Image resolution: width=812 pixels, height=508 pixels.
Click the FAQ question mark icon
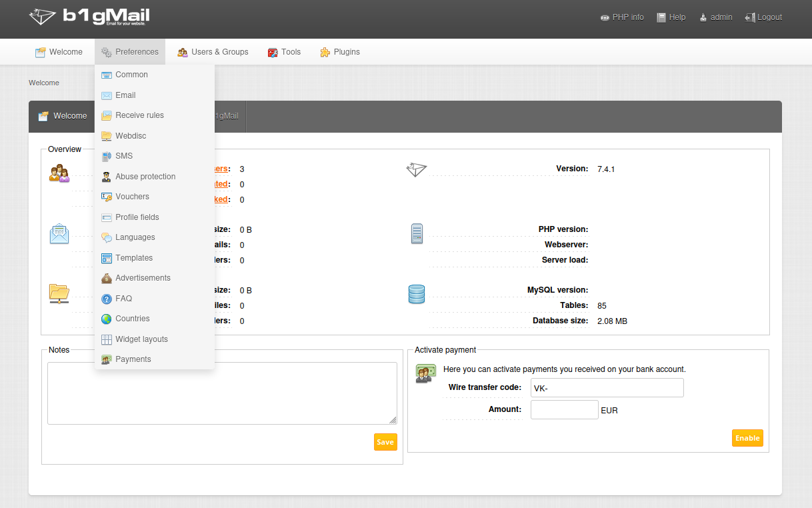[107, 299]
